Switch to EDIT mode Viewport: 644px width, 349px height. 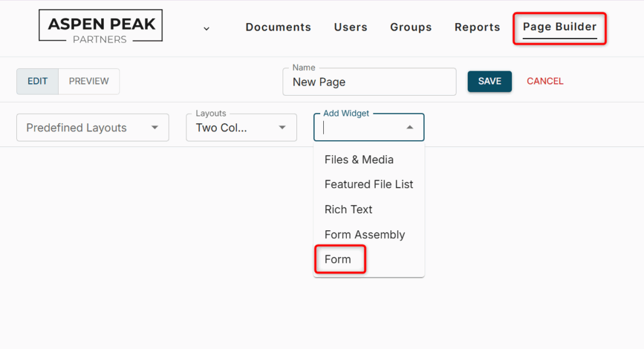coord(38,81)
